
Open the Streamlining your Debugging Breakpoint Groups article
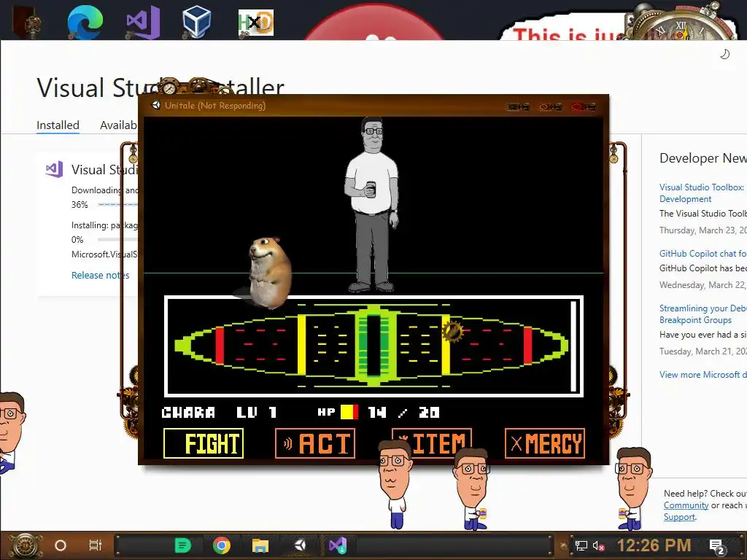[x=703, y=314]
